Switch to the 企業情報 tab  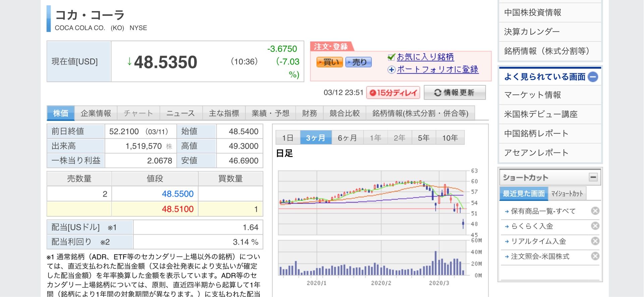tap(96, 113)
